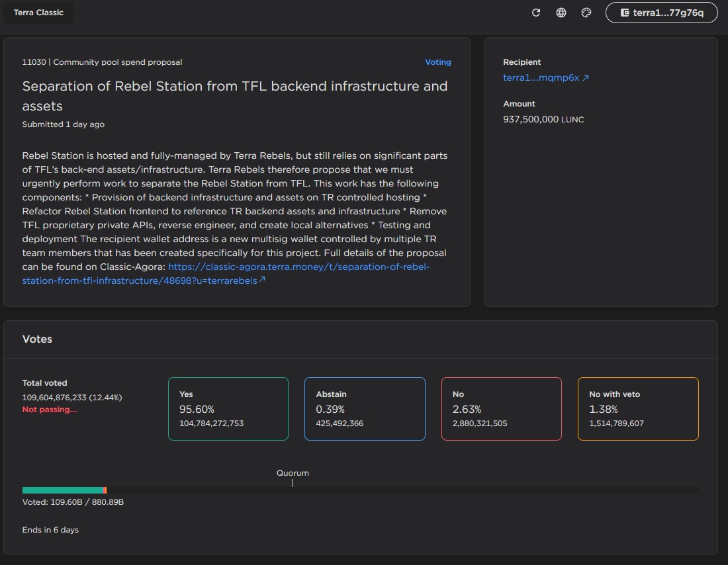Click the '11030 | Community pool spend proposal' text
This screenshot has width=728, height=565.
click(x=102, y=62)
